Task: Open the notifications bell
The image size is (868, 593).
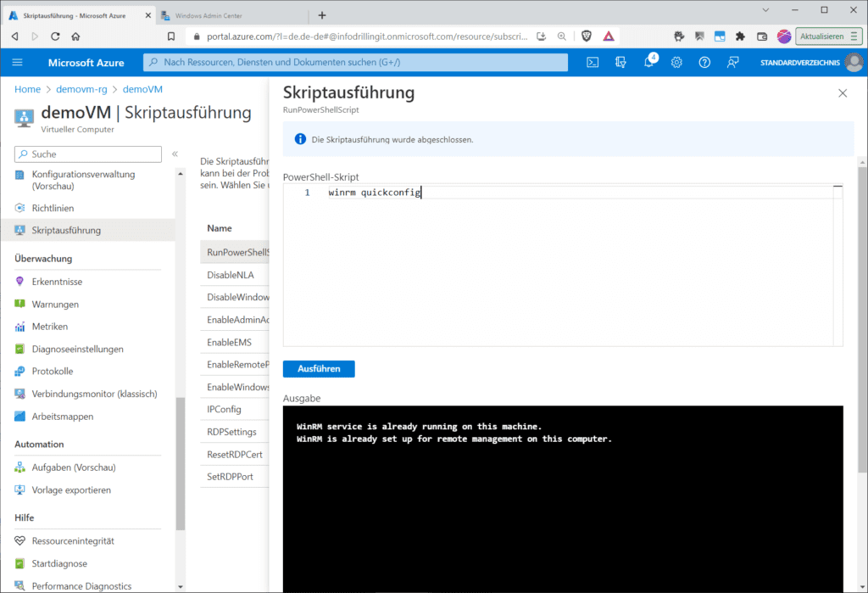Action: click(x=648, y=62)
